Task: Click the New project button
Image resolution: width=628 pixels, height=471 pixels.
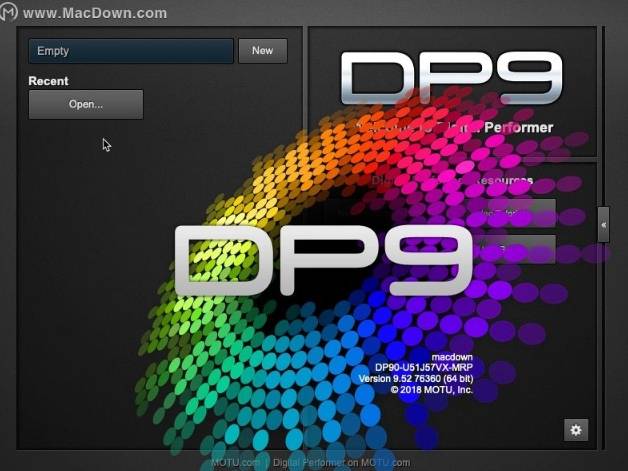Action: click(x=263, y=51)
